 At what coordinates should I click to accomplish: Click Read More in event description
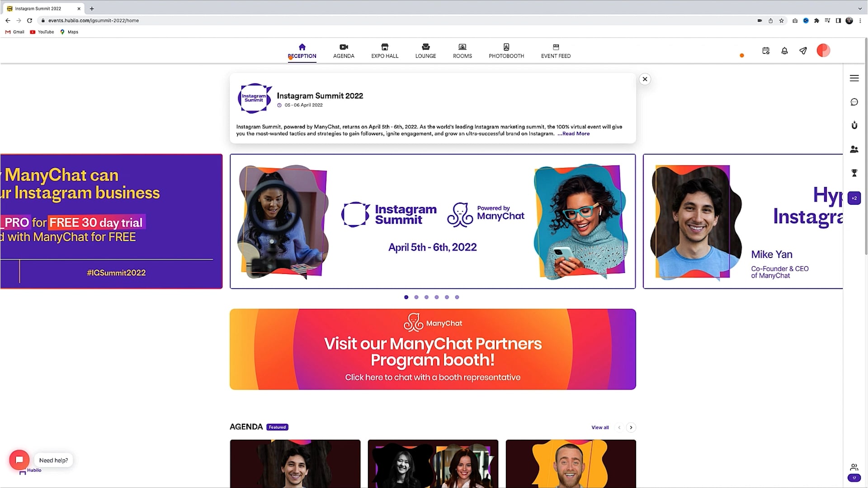point(576,133)
